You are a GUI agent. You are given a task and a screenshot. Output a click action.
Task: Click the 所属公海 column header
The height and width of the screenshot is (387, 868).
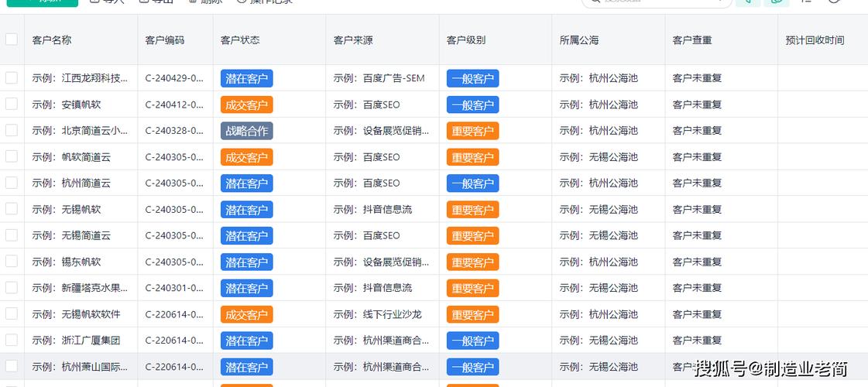click(579, 40)
